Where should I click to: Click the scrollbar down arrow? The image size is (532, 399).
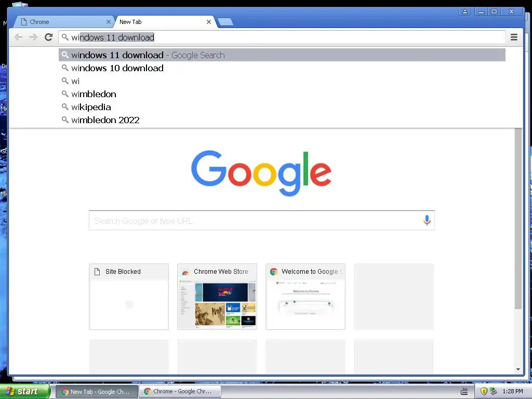(x=518, y=369)
